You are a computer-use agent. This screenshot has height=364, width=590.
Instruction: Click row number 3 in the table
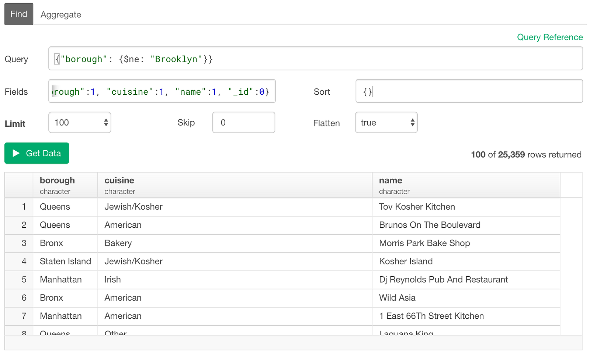tap(24, 243)
